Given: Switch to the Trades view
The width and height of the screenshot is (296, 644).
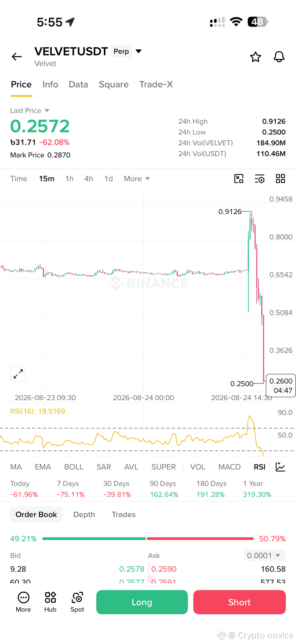Looking at the screenshot, I should pos(123,514).
